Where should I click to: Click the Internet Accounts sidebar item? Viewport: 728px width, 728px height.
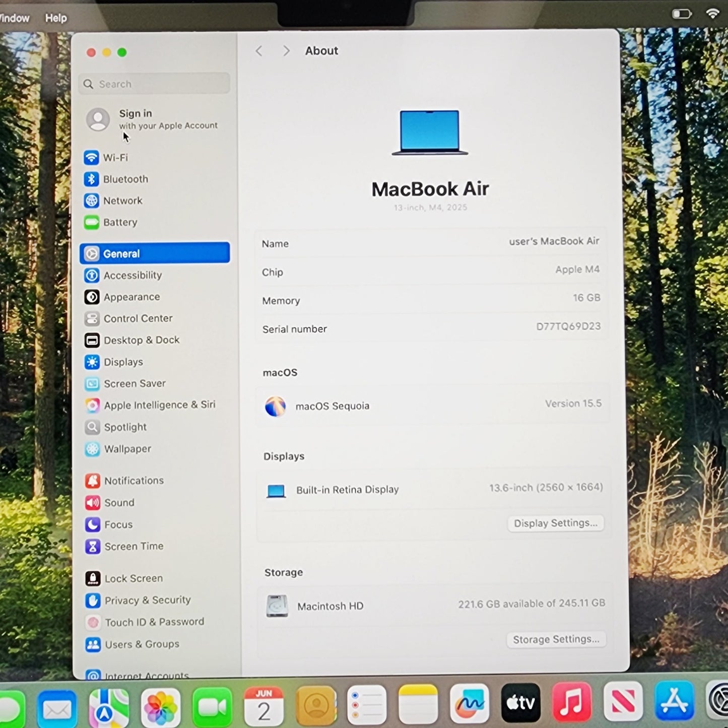pyautogui.click(x=137, y=675)
